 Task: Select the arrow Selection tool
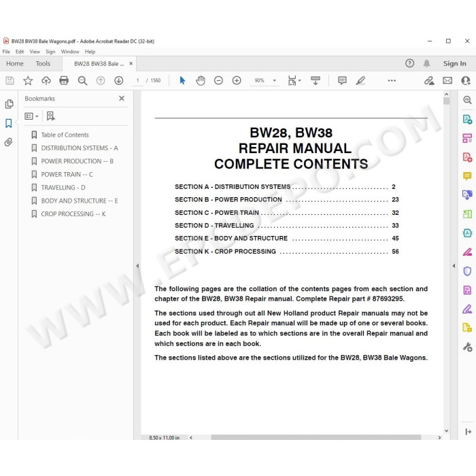[x=182, y=80]
